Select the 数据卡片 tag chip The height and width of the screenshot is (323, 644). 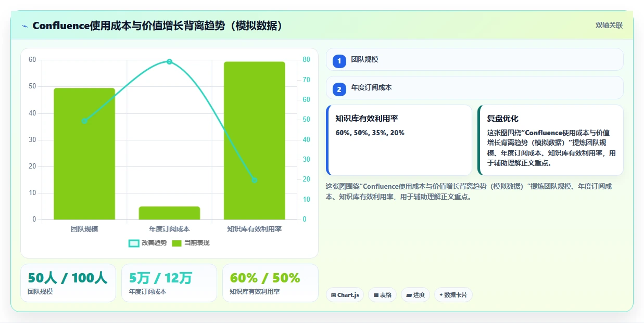tap(453, 295)
